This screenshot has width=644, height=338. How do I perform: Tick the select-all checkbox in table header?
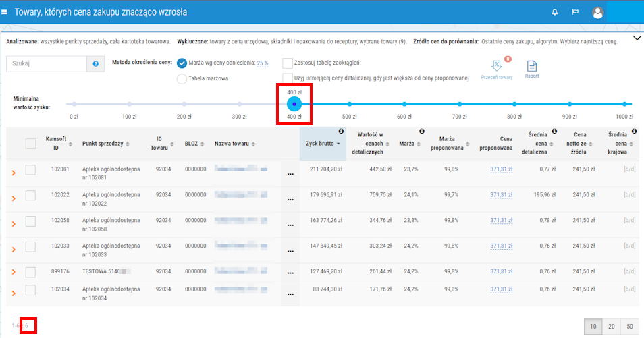(x=30, y=143)
